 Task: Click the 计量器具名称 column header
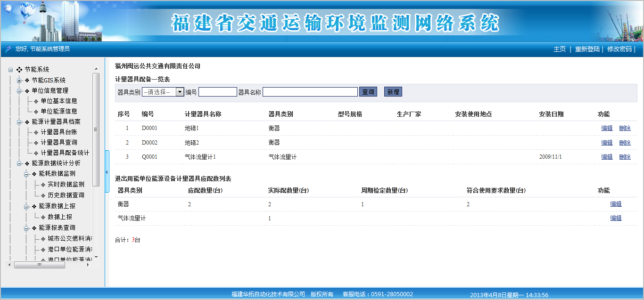coord(203,114)
